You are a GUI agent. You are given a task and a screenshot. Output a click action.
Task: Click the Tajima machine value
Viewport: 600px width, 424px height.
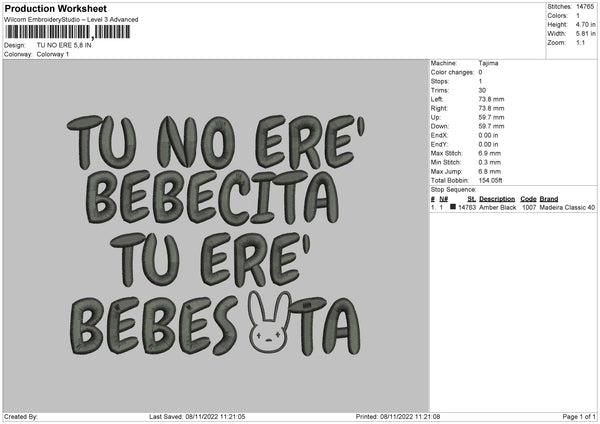(x=488, y=63)
